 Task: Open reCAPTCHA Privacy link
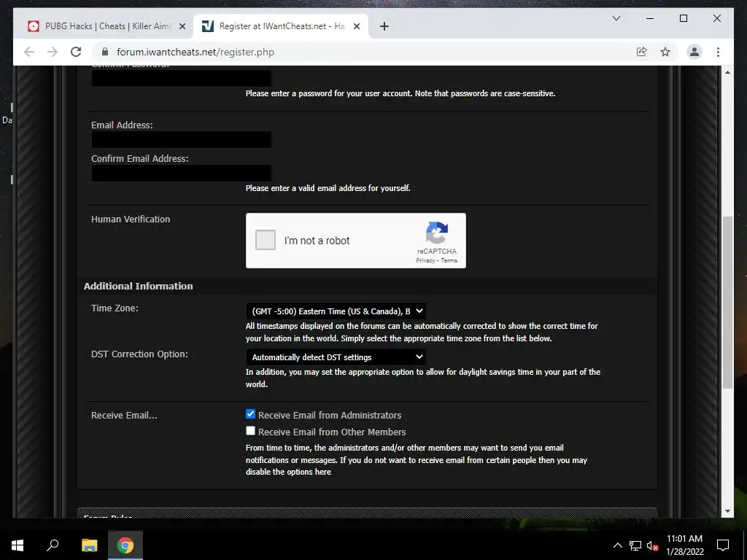[x=425, y=260]
